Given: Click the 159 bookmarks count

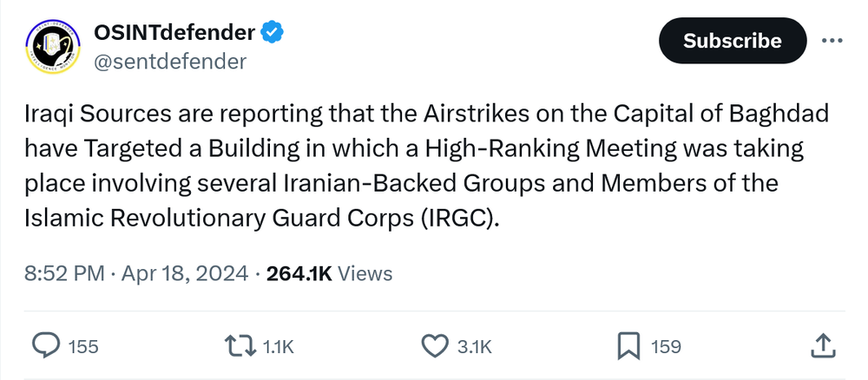Looking at the screenshot, I should click(666, 347).
